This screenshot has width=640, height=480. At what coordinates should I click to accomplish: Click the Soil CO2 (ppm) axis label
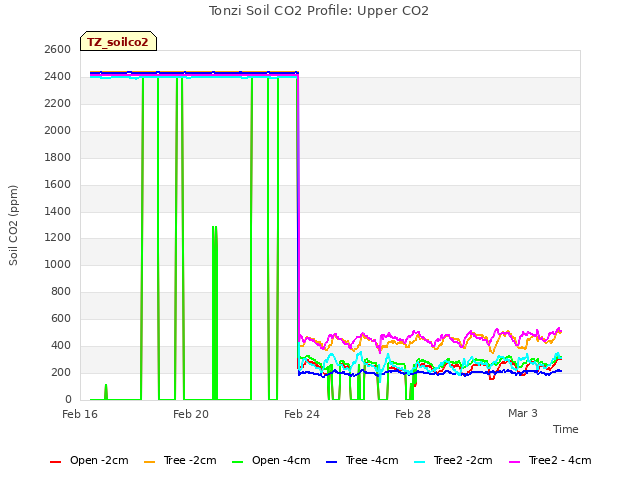tap(13, 225)
